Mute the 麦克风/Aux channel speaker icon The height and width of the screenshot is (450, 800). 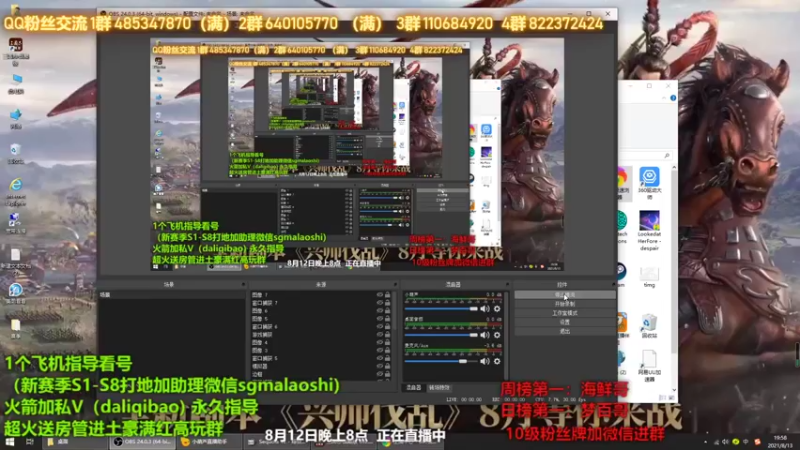(x=484, y=361)
